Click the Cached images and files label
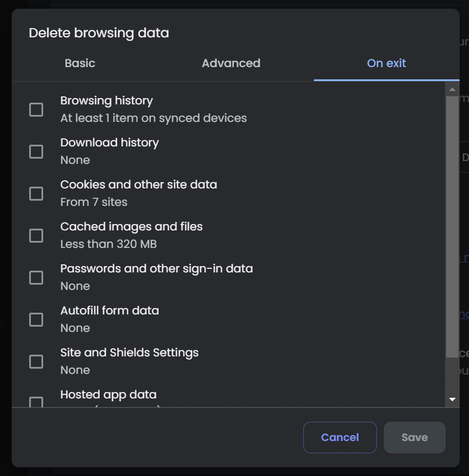Image resolution: width=469 pixels, height=476 pixels. pos(131,226)
